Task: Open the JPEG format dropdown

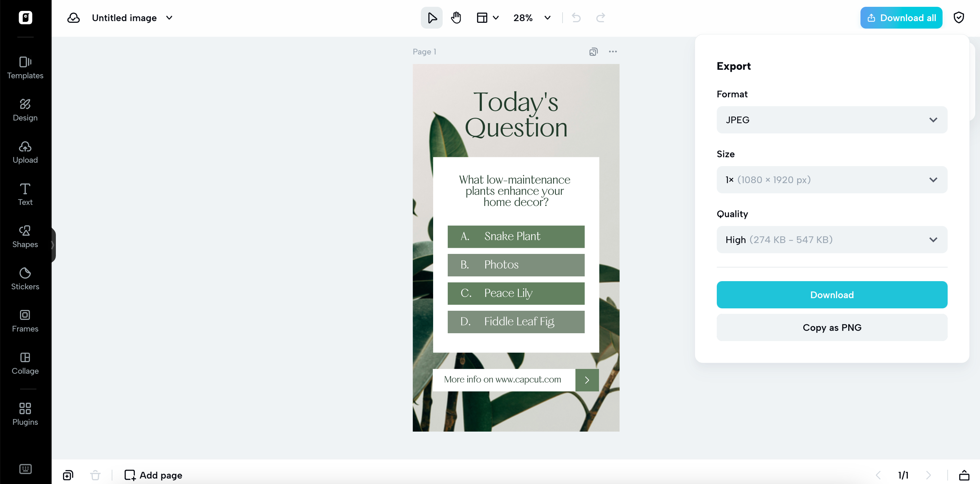Action: [x=832, y=120]
